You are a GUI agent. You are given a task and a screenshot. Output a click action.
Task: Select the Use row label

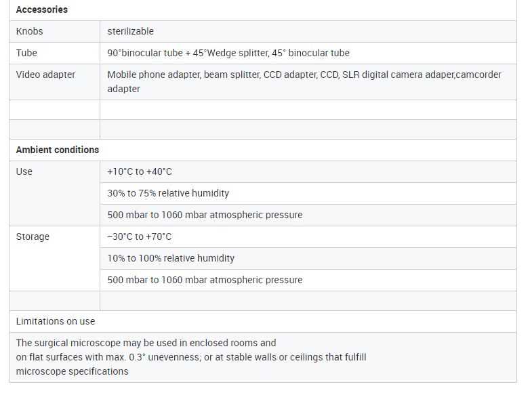pyautogui.click(x=24, y=172)
